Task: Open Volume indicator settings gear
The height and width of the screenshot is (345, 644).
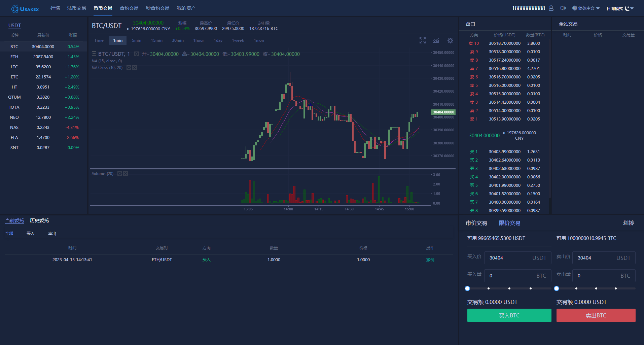Action: pyautogui.click(x=119, y=174)
